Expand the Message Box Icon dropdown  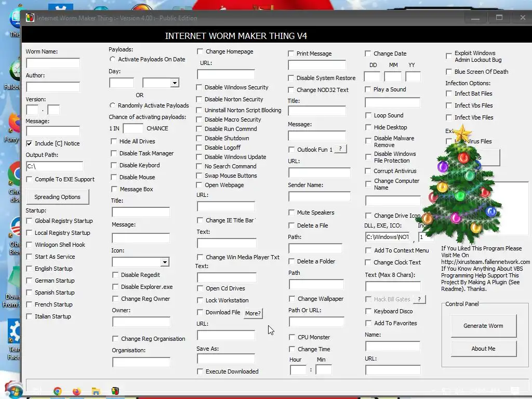(x=165, y=262)
